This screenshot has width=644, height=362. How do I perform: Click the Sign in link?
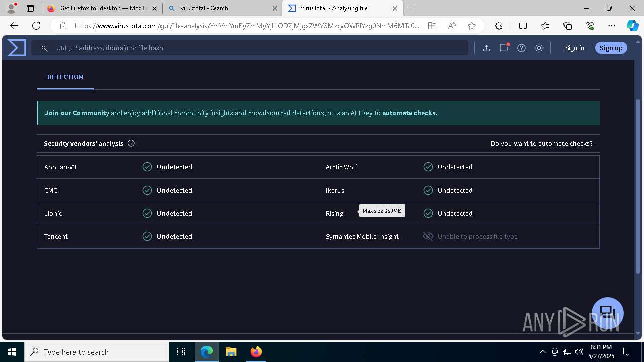575,48
